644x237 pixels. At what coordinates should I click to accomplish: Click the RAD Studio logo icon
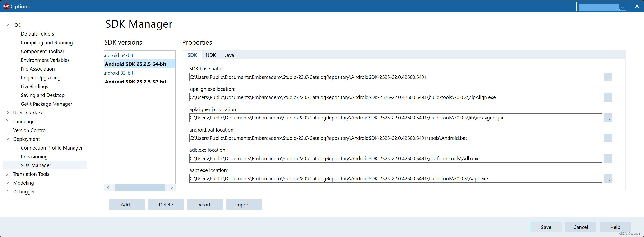6,6
